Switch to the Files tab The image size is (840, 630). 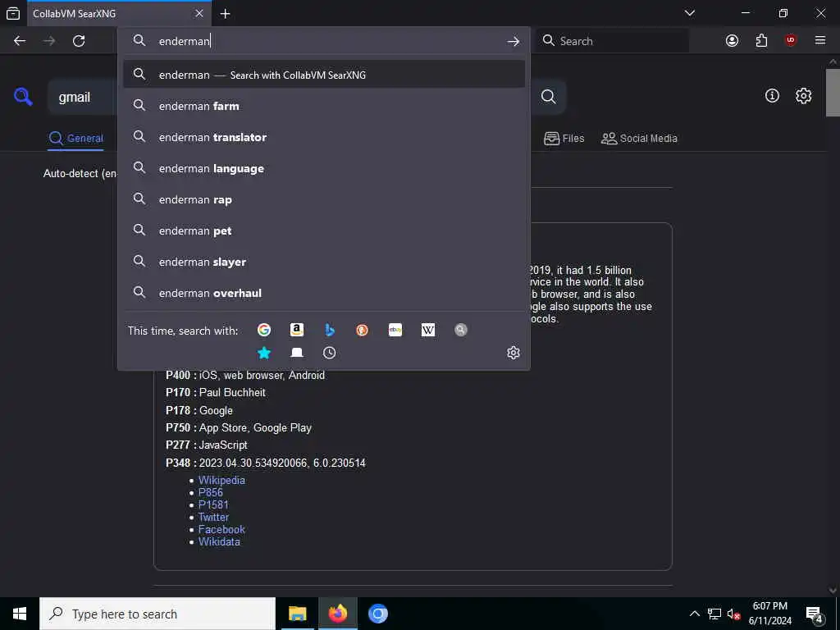(x=564, y=138)
